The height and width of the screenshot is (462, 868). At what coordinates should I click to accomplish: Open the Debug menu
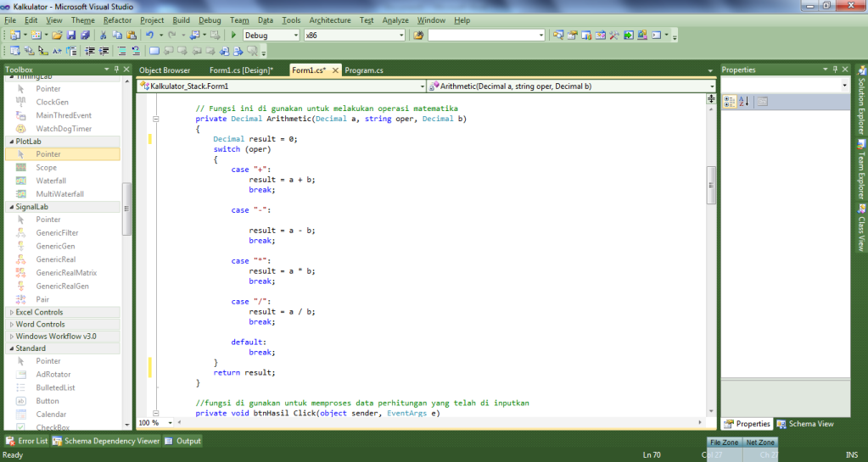tap(210, 19)
